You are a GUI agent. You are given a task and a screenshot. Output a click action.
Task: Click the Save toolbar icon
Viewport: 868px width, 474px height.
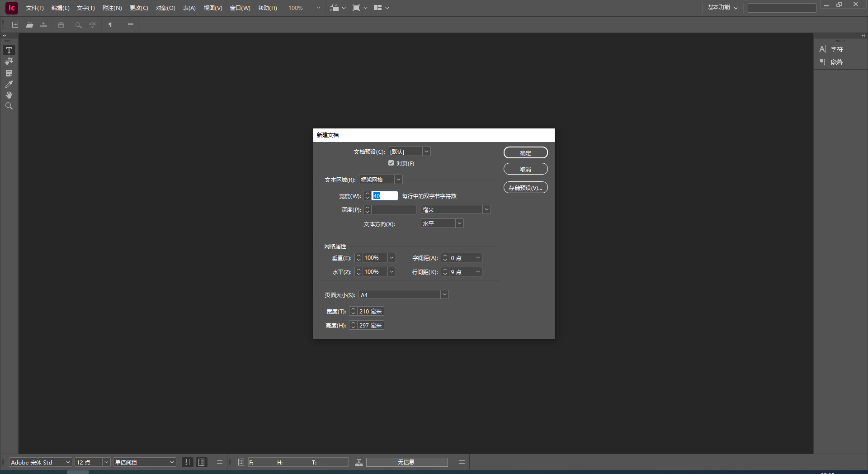coord(43,25)
